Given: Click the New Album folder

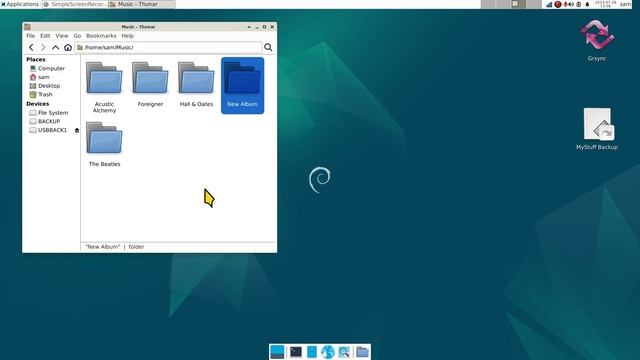Looking at the screenshot, I should point(242,85).
